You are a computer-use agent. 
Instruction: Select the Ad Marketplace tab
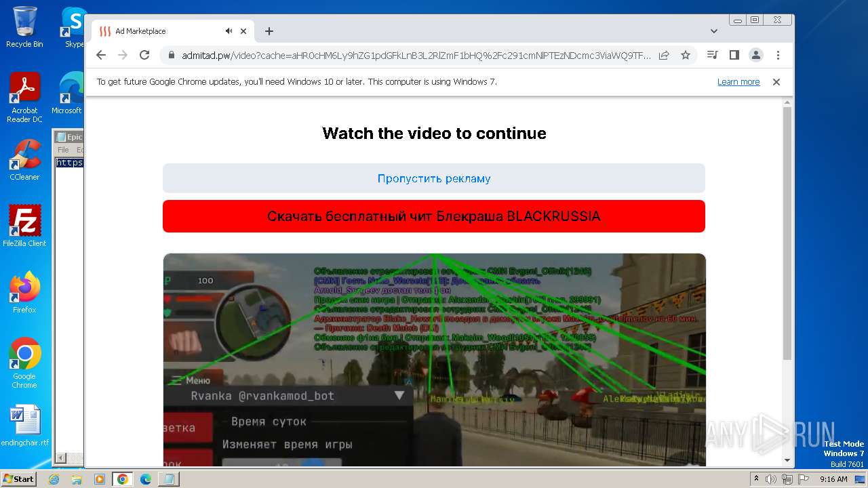173,31
